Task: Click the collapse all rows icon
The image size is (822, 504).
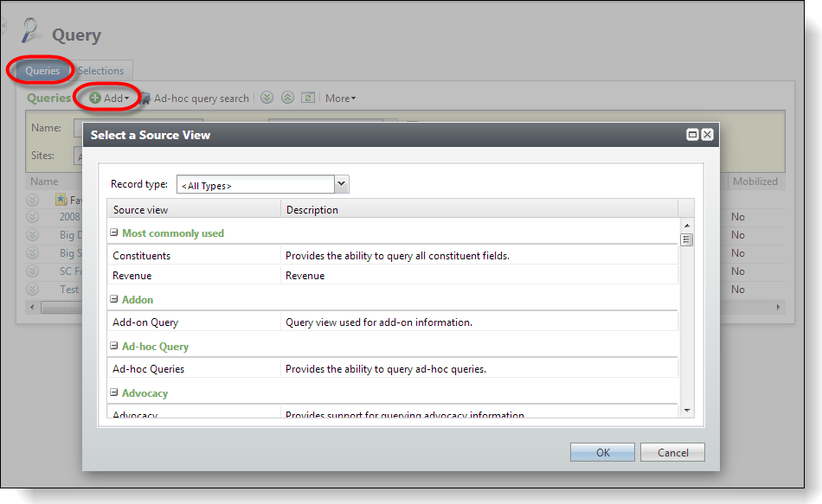Action: coord(287,99)
